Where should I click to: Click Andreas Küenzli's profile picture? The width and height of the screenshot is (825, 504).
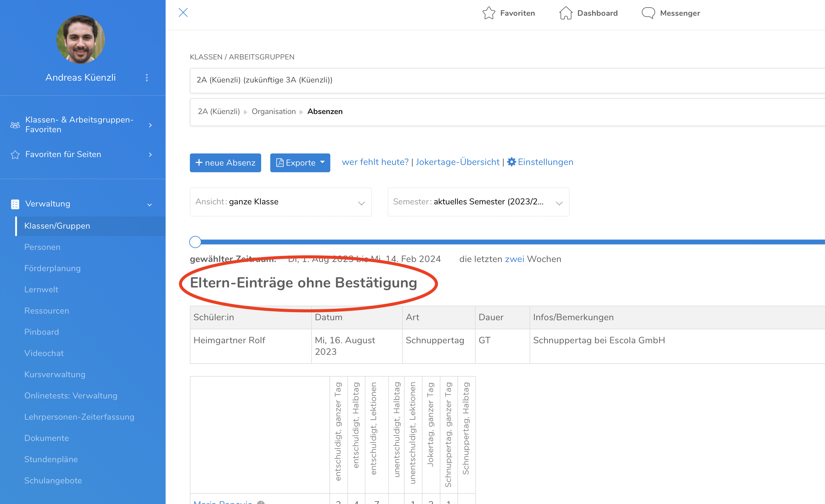81,39
